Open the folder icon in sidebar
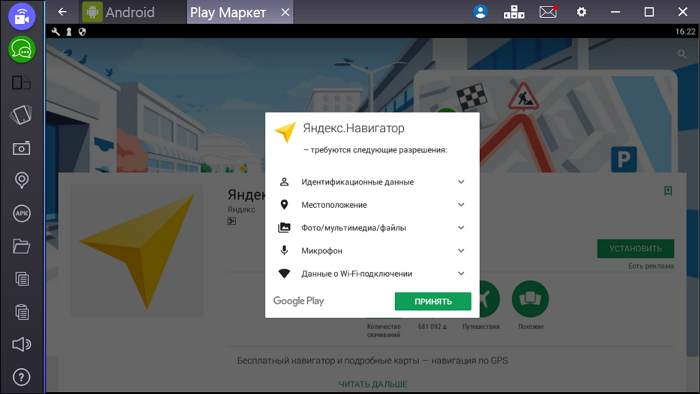Viewport: 700px width, 394px height. click(x=21, y=246)
